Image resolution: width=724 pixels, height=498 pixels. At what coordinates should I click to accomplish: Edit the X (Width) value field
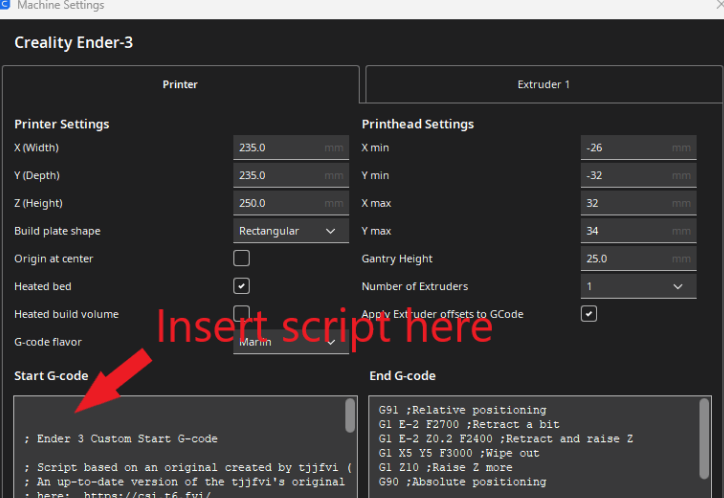click(291, 148)
